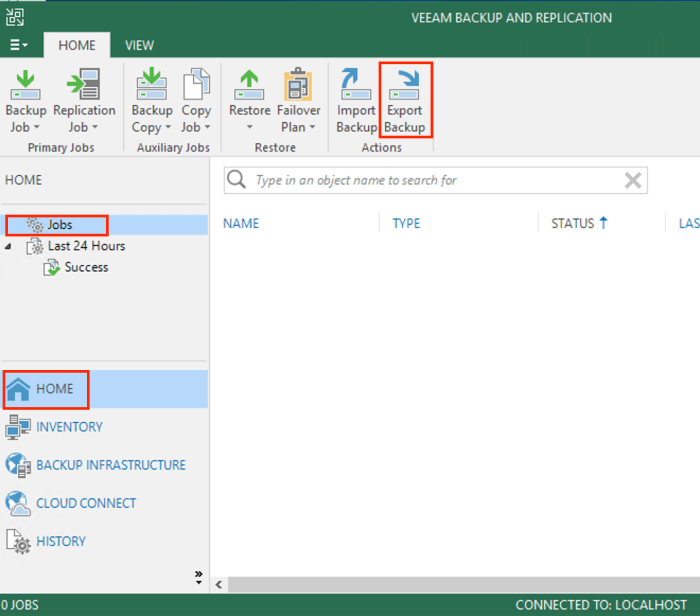Click the horizontal scrollbar track
The width and height of the screenshot is (700, 616).
[464, 585]
